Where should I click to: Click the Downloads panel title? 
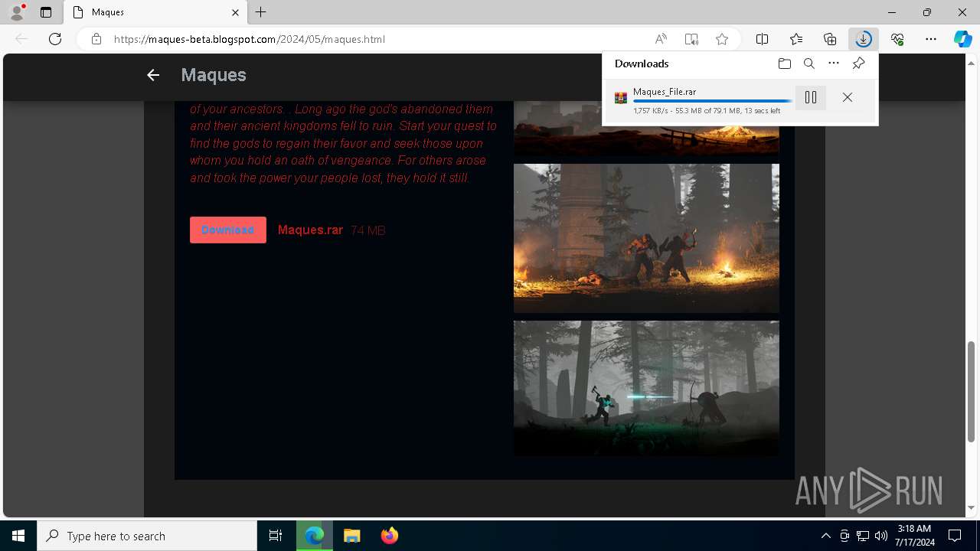(x=642, y=64)
